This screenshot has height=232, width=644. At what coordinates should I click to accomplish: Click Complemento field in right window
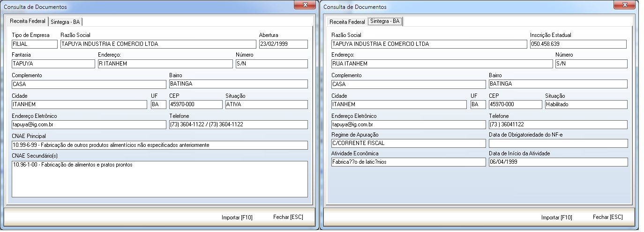pyautogui.click(x=408, y=84)
